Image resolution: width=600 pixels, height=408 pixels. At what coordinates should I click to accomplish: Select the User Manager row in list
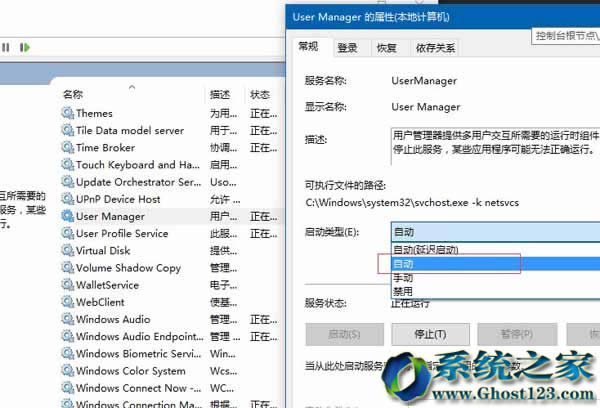coord(110,216)
